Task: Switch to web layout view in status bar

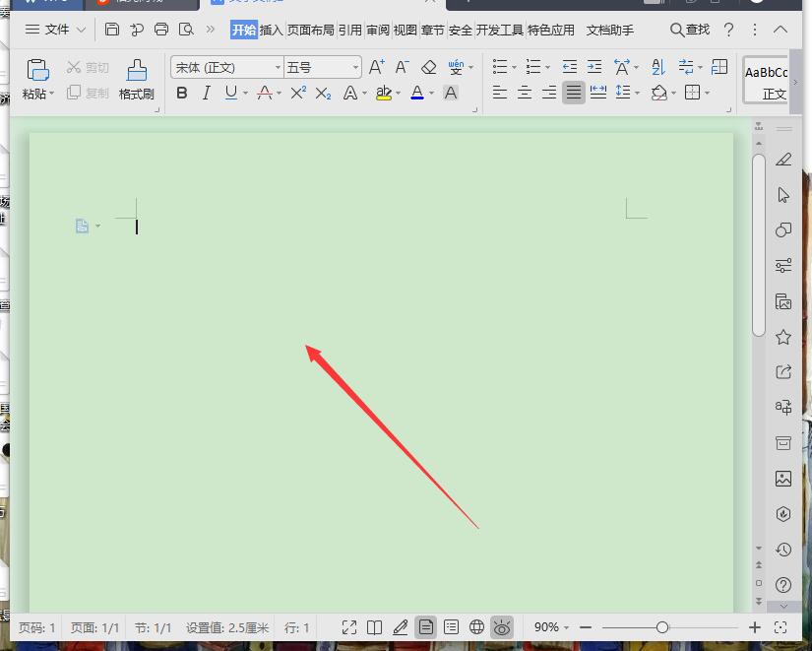Action: [x=476, y=627]
